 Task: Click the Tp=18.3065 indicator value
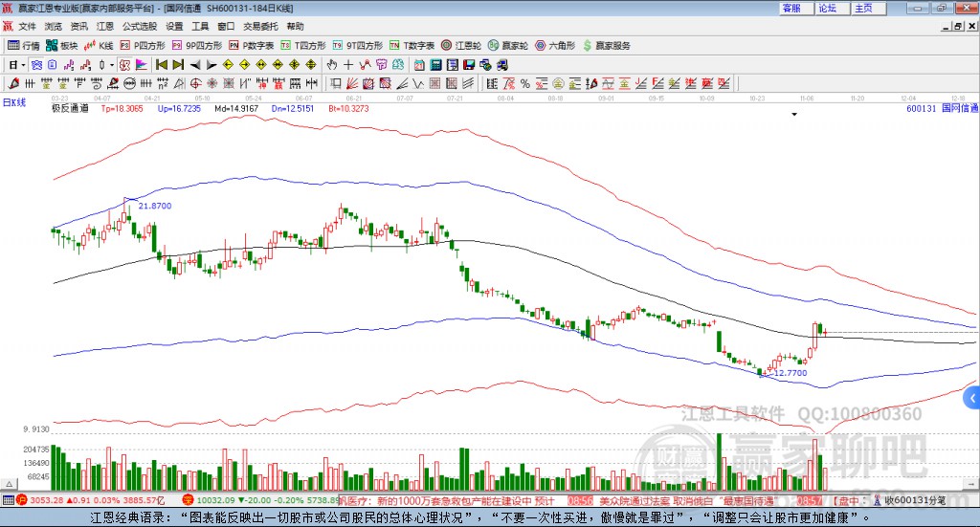click(122, 109)
